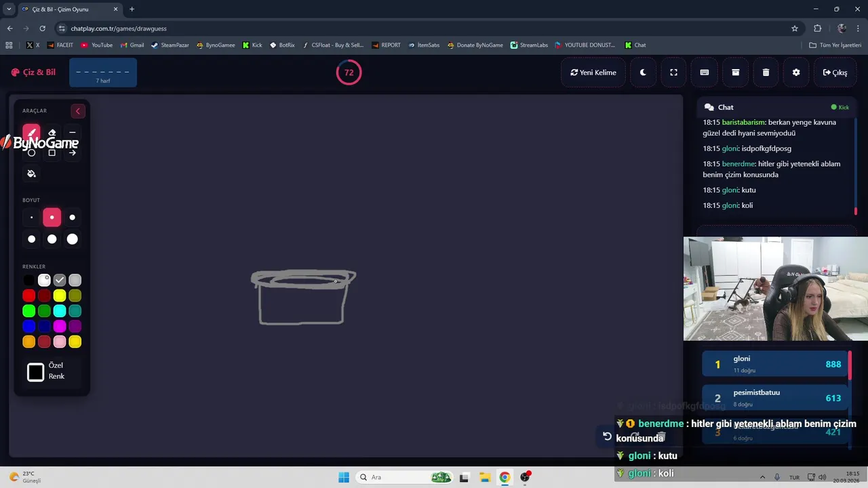The image size is (868, 488).
Task: Click the archive box icon in toolbar
Action: [735, 73]
